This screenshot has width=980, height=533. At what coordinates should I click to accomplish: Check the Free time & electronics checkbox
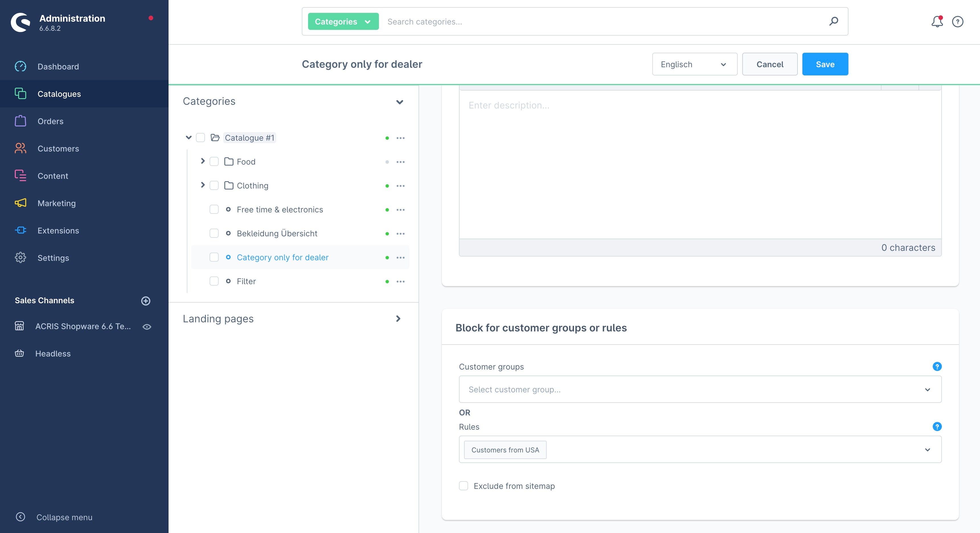point(214,210)
